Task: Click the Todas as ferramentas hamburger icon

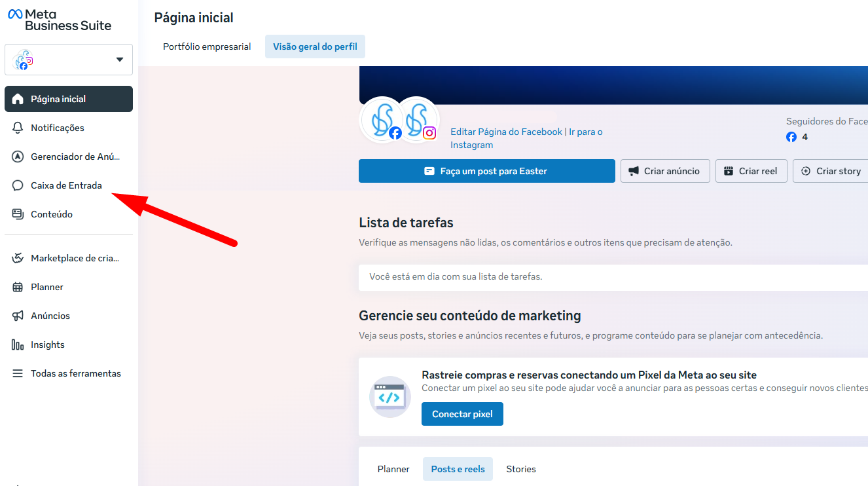Action: click(x=18, y=373)
